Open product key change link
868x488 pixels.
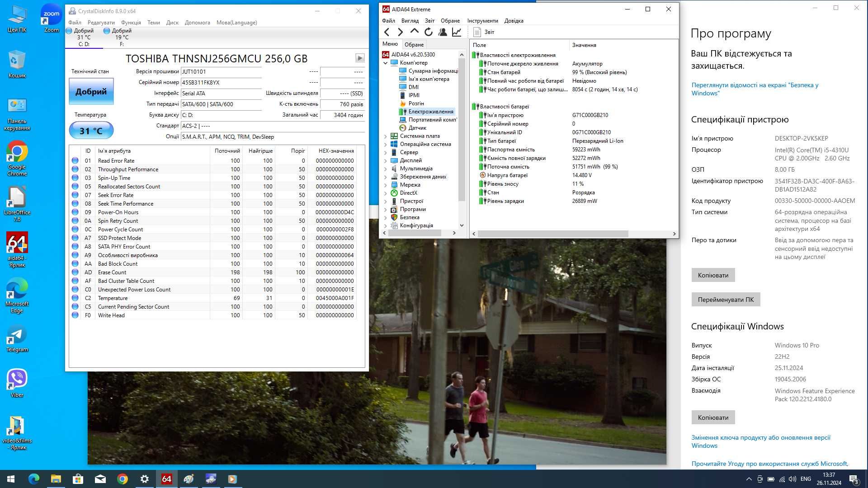click(760, 441)
